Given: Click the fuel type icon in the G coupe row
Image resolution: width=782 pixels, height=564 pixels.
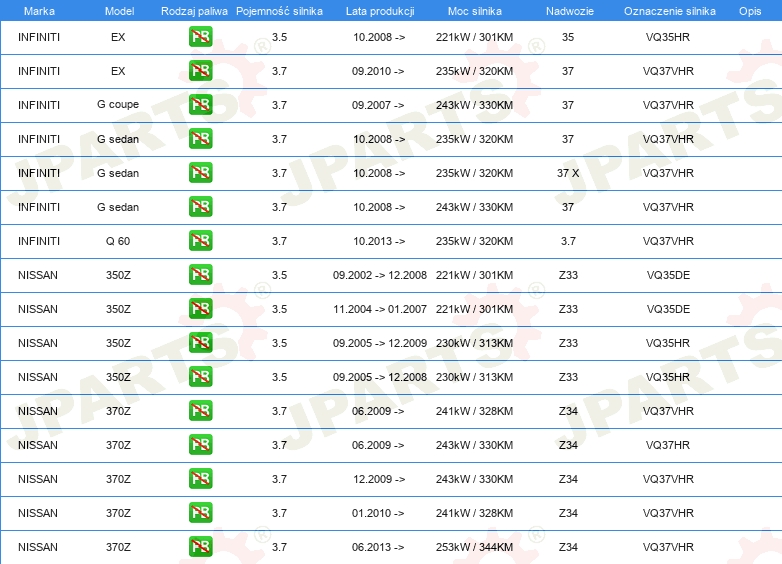Looking at the screenshot, I should pos(200,105).
